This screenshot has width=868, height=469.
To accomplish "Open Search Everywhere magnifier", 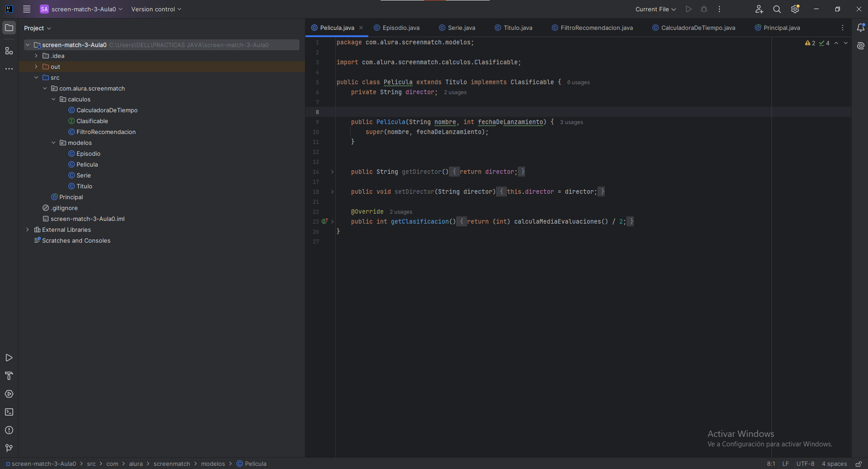I will tap(777, 9).
